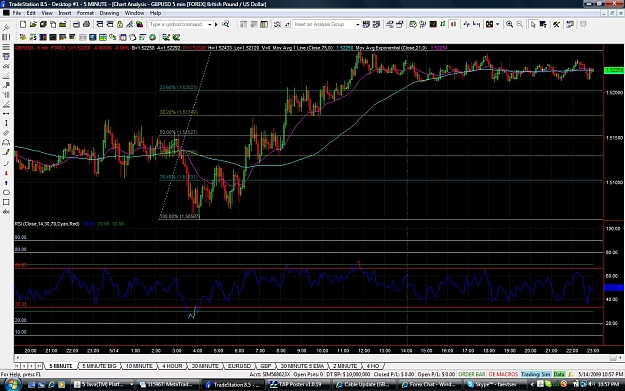Select the rectangle drawing tool
Screen dimensions: 625x391
tap(6, 202)
